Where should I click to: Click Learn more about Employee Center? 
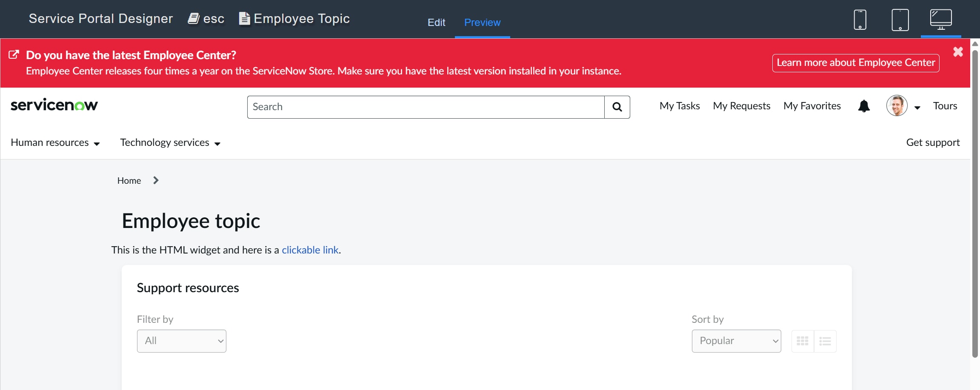[856, 63]
